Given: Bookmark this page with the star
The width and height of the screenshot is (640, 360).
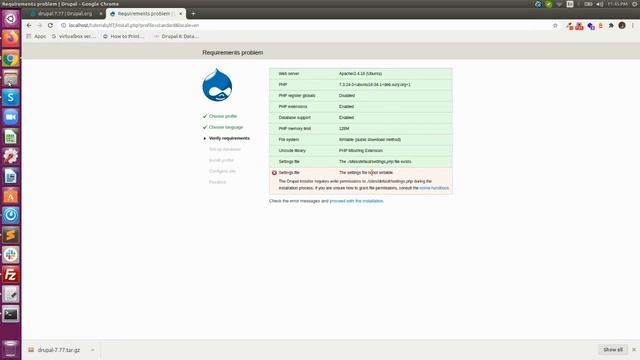Looking at the screenshot, I should [555, 25].
